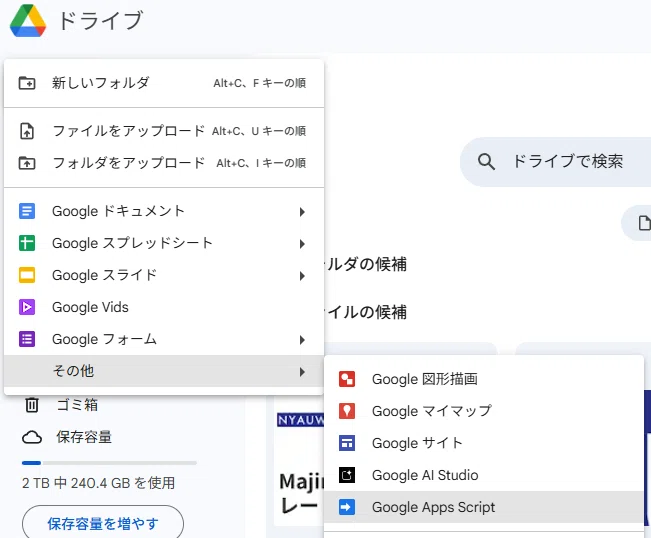The height and width of the screenshot is (538, 651).
Task: Open ゴミ箱 in the sidebar
Action: pos(77,404)
